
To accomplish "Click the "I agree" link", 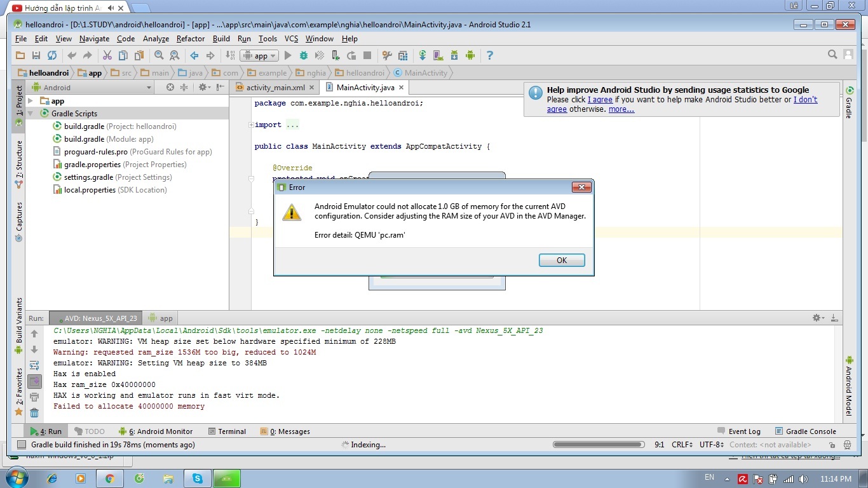I will coord(600,100).
